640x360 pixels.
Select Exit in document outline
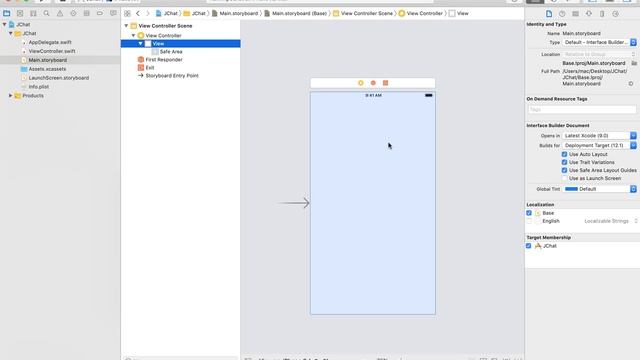[150, 68]
